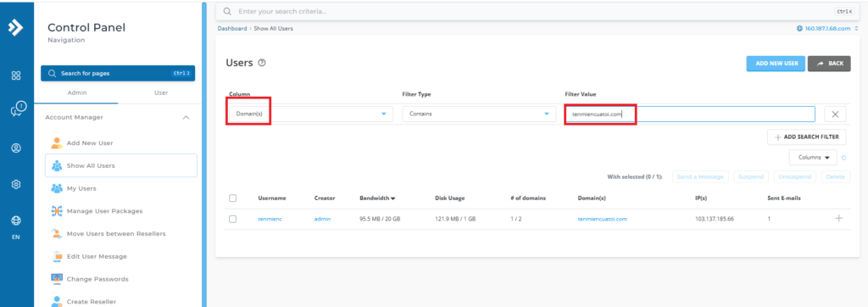The width and height of the screenshot is (868, 307).
Task: Click the Move Users between Resellers icon
Action: [57, 234]
